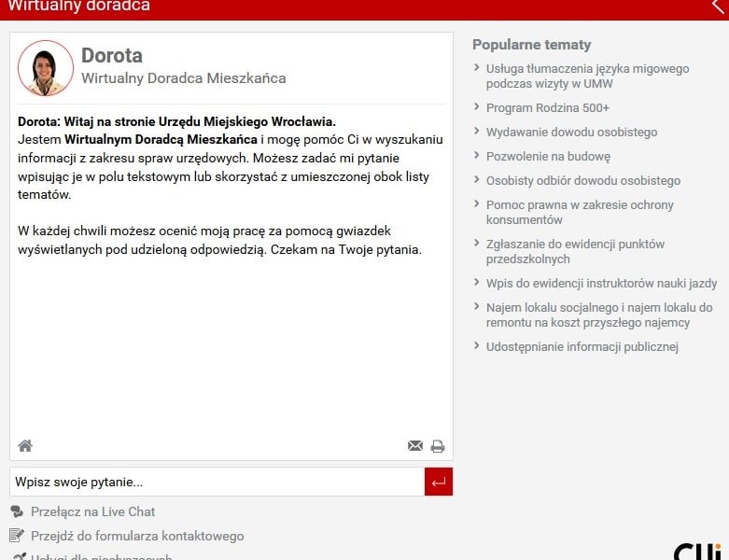Click chevron beside 'Pozwolenie na budowę'

[477, 155]
